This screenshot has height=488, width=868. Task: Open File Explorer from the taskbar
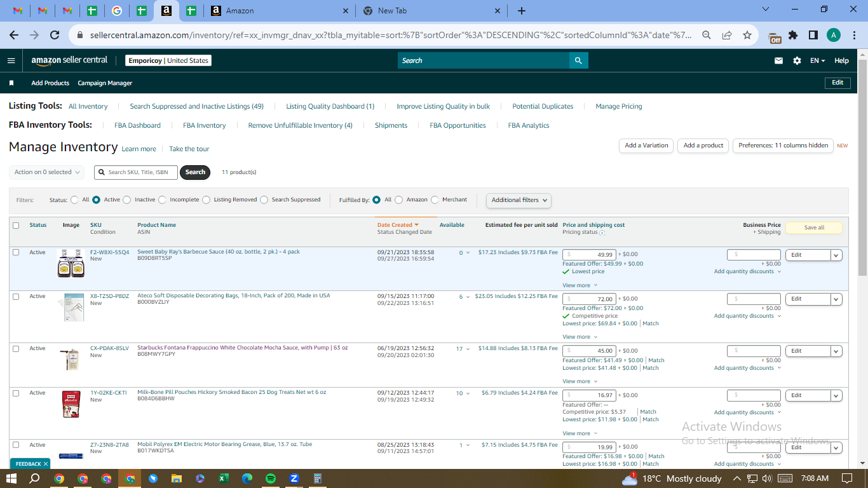click(x=177, y=478)
